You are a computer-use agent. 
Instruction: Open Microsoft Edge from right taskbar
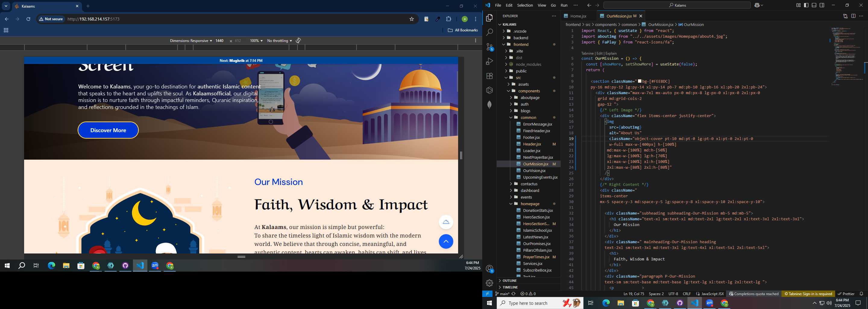point(605,303)
